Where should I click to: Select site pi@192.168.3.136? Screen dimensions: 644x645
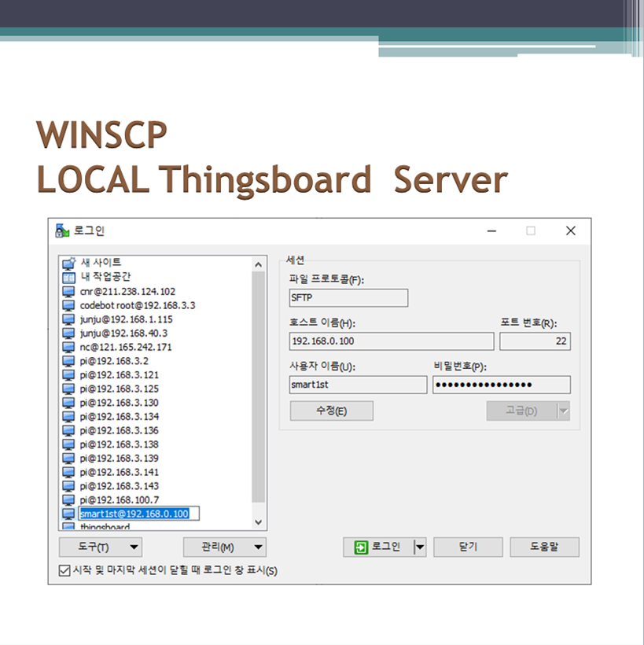coord(119,431)
